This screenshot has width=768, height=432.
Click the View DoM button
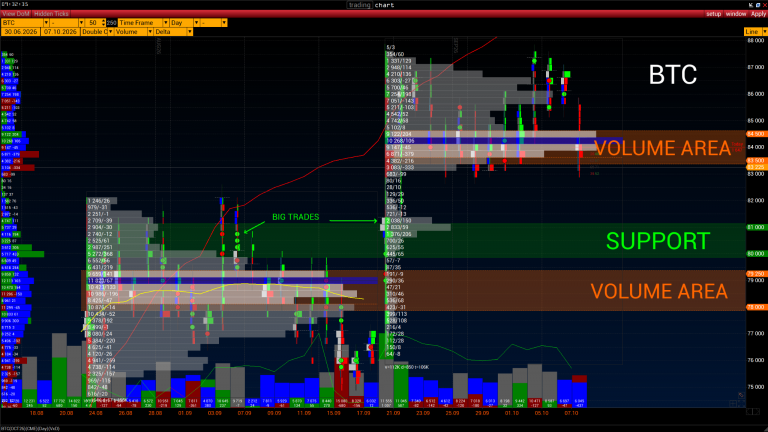point(16,14)
